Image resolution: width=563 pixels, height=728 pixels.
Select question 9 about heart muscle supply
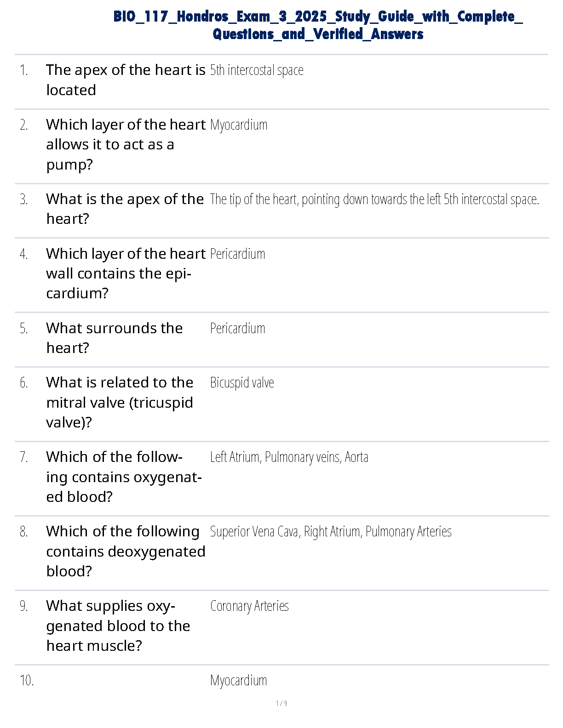[x=118, y=626]
